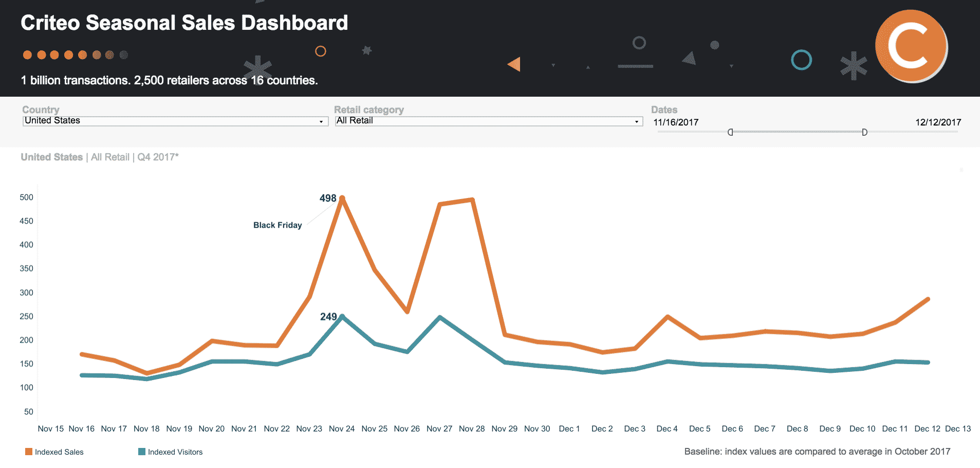Click the 249 visitors peak data label
980x468 pixels.
click(x=328, y=317)
